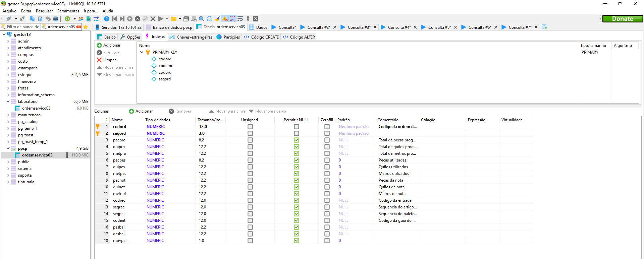Toggle Permitir NULL for codord
The height and width of the screenshot is (259, 644).
296,127
